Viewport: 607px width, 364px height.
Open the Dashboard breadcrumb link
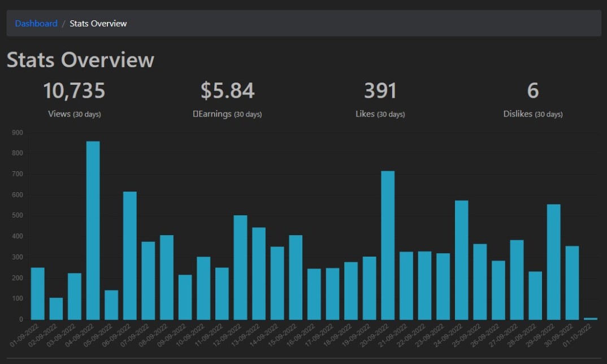click(36, 24)
